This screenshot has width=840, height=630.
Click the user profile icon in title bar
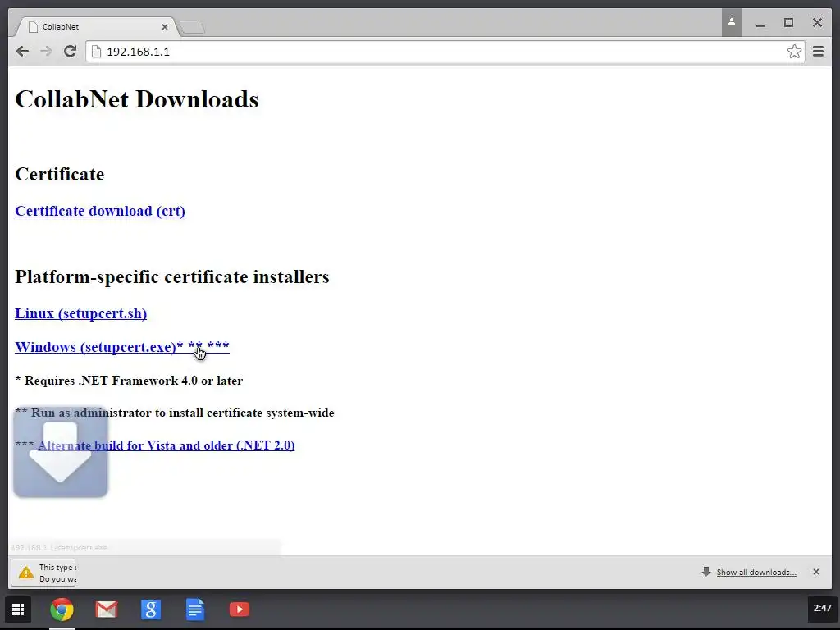coord(731,22)
